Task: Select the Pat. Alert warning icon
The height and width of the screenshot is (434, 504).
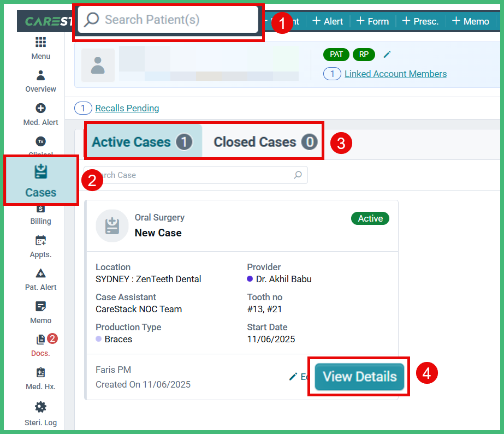Action: coord(40,274)
